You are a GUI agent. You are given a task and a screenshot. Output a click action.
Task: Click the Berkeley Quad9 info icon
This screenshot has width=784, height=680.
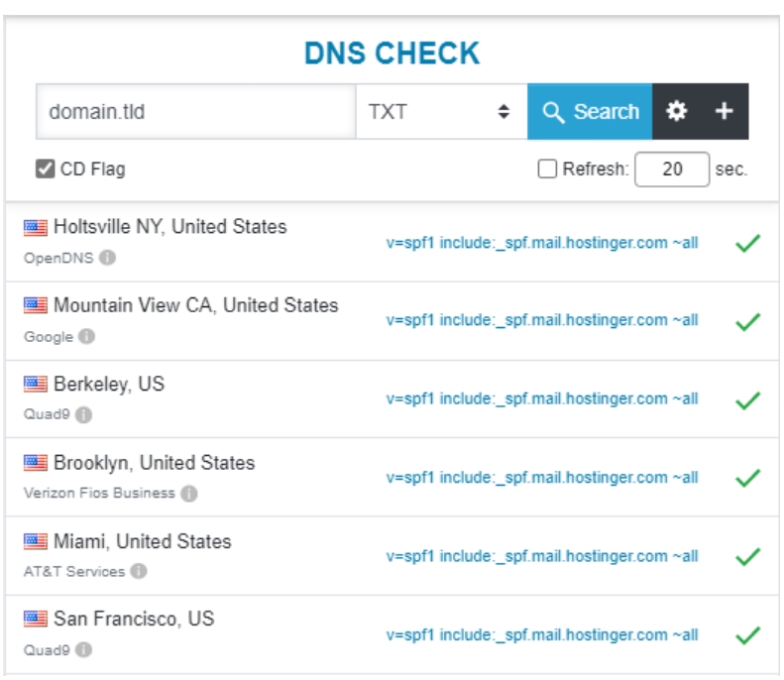(84, 415)
